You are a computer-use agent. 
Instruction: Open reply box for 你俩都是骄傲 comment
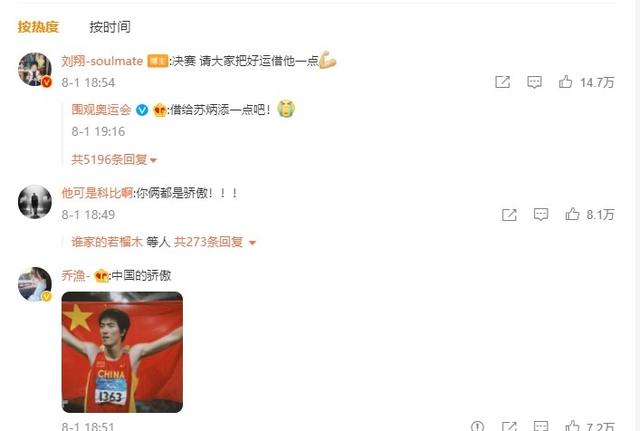click(541, 214)
